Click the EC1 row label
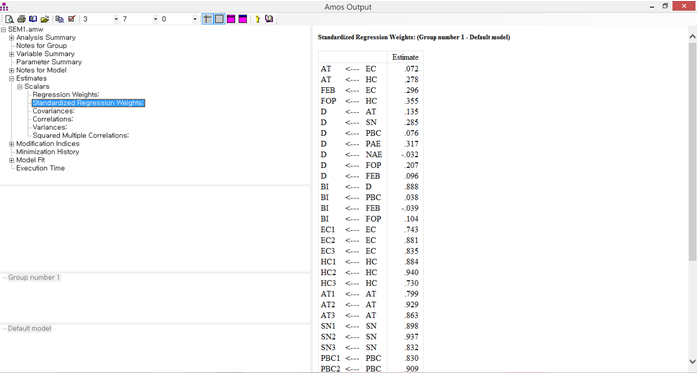699x373 pixels. [x=328, y=230]
